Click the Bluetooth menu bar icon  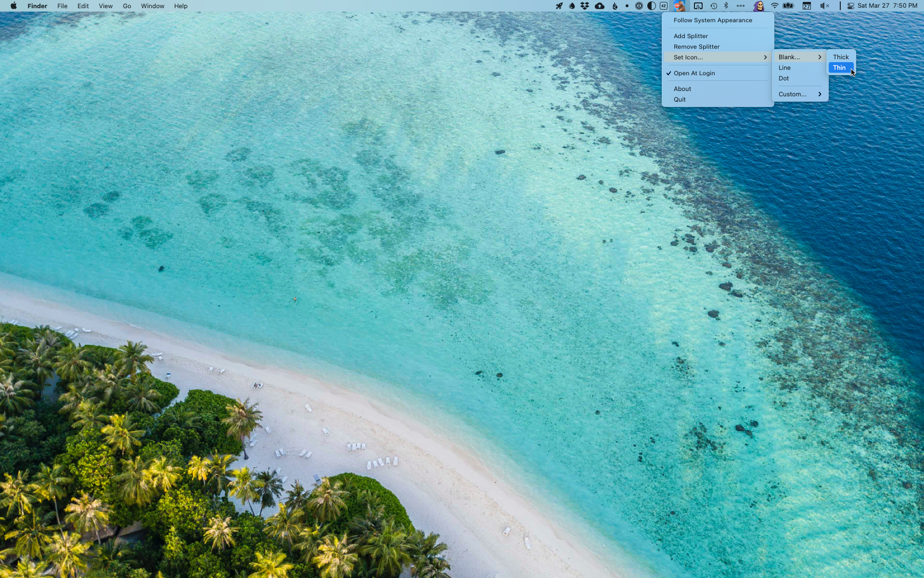(x=726, y=6)
